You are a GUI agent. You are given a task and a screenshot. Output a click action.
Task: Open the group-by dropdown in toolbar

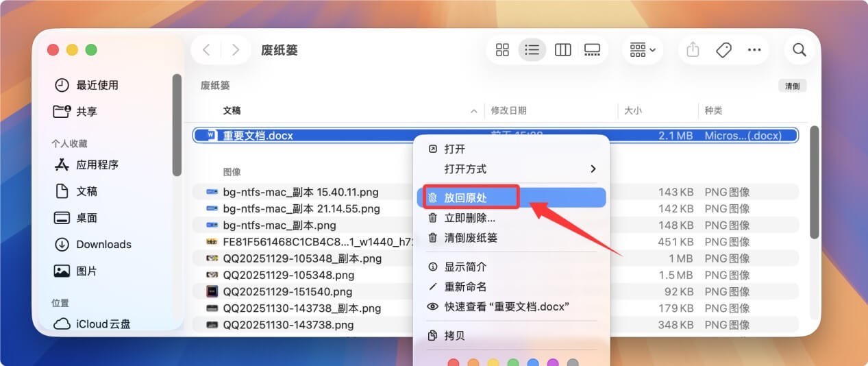click(x=642, y=50)
